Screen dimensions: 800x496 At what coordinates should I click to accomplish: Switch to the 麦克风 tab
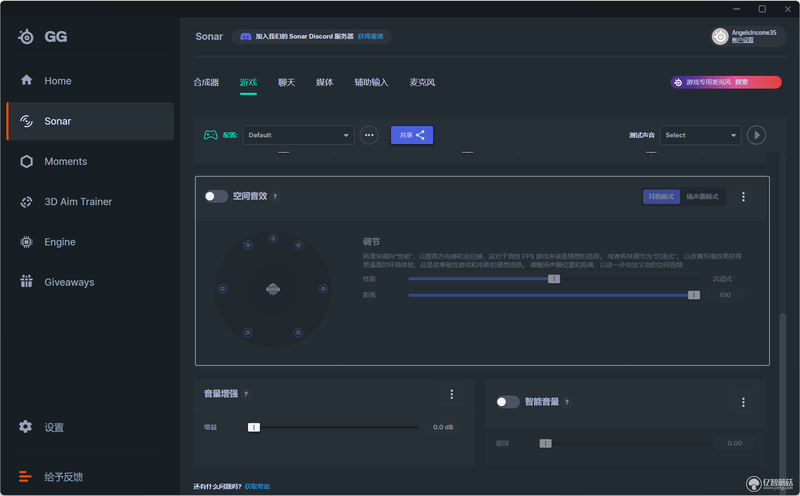(422, 82)
